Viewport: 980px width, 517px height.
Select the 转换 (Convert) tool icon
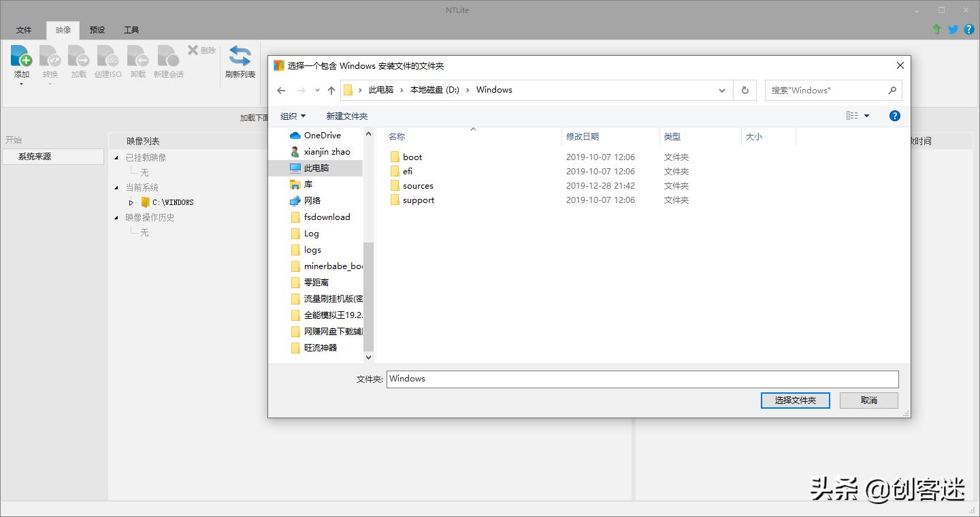coord(49,61)
